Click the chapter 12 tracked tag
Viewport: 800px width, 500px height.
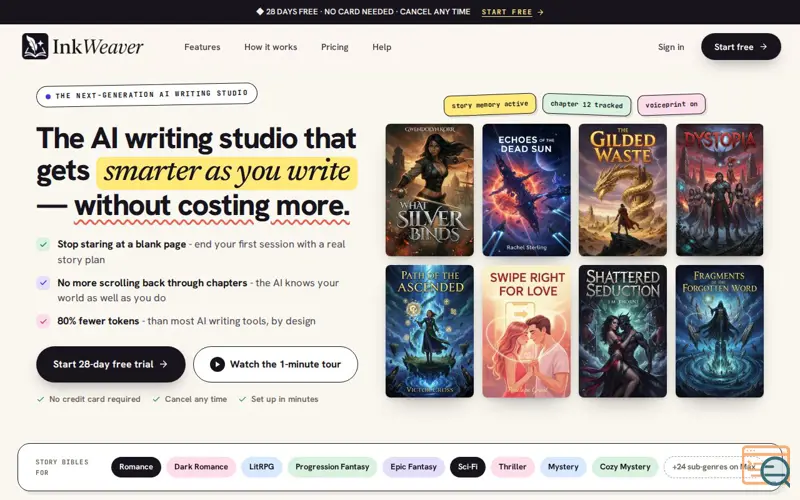pos(587,105)
